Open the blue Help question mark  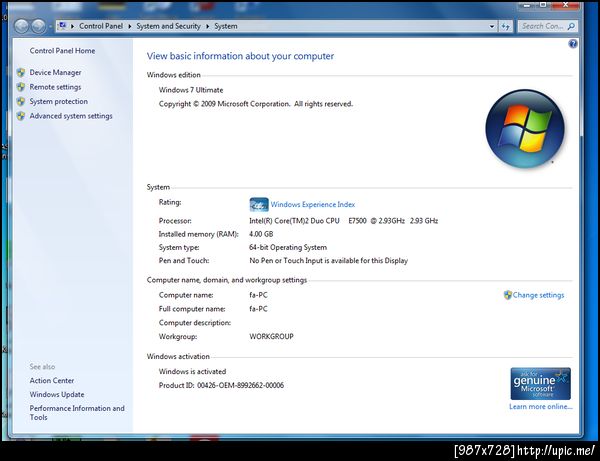tap(572, 44)
